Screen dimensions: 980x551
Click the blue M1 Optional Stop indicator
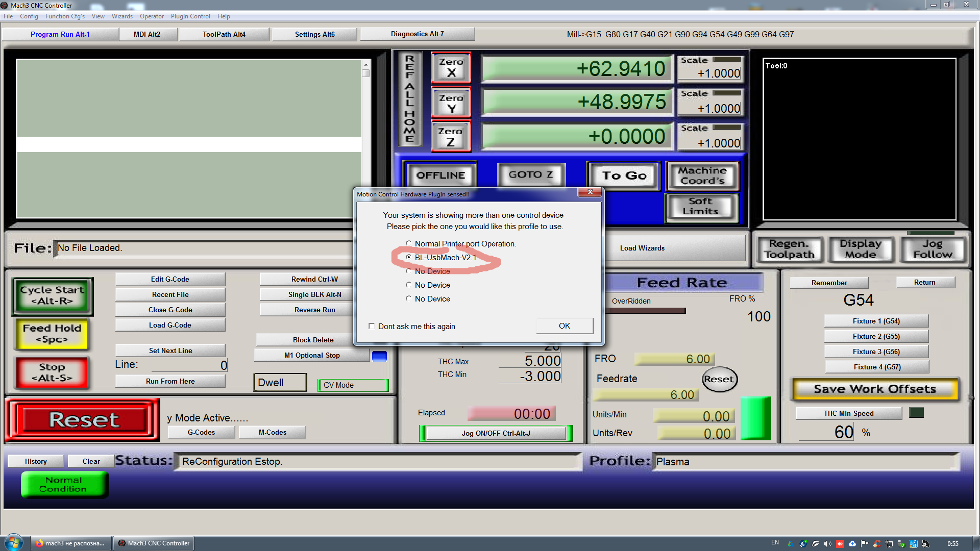pos(379,356)
